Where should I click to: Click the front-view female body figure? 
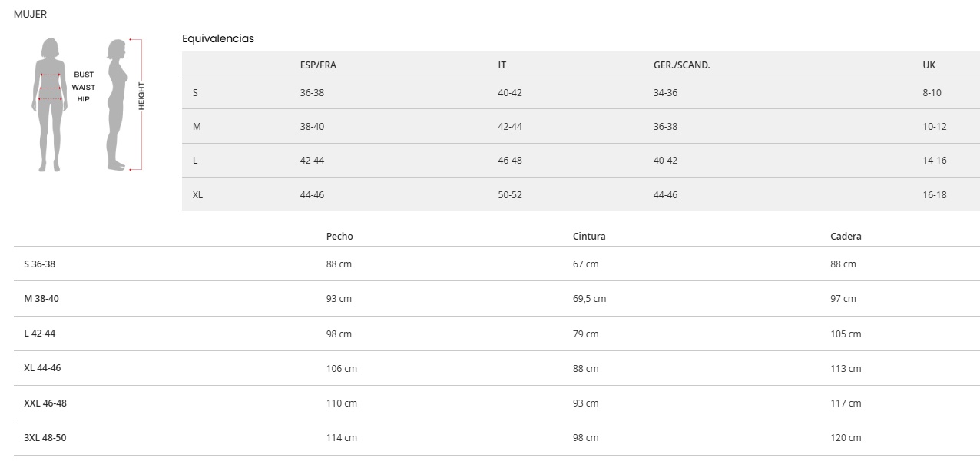(x=50, y=104)
